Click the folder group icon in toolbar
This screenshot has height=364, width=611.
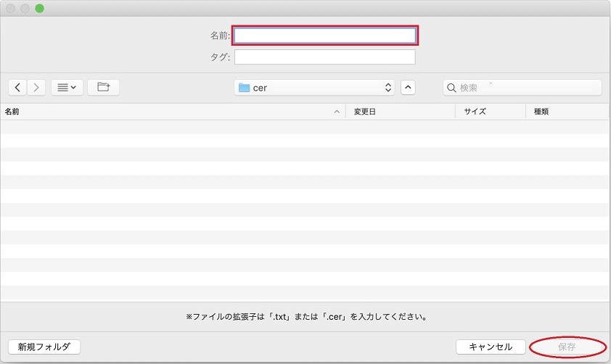(x=103, y=87)
